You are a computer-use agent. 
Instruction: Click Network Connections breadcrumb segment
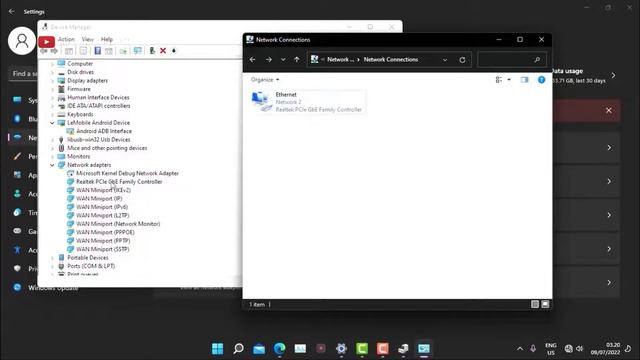point(391,60)
